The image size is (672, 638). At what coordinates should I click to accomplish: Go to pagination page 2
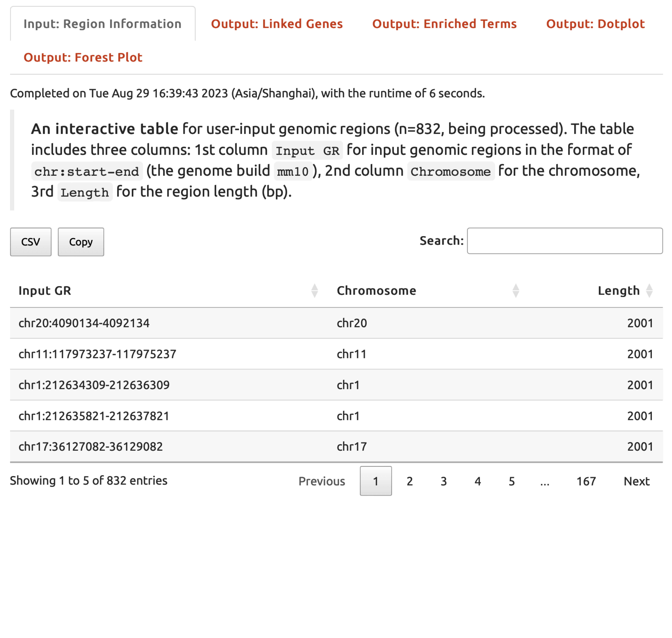410,481
